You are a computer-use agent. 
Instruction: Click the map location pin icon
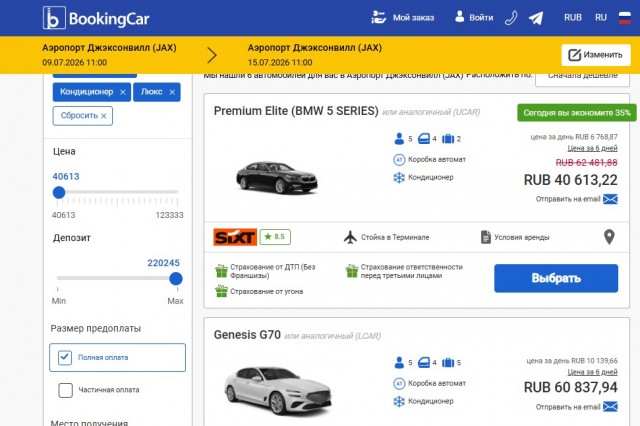pos(609,237)
